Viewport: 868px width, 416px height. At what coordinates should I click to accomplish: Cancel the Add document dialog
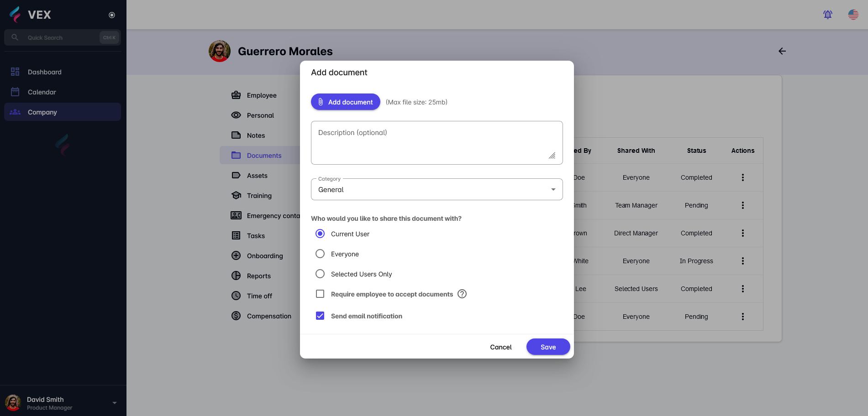501,347
